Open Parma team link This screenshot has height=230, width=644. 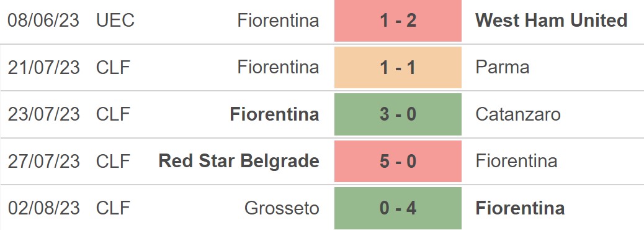point(503,67)
